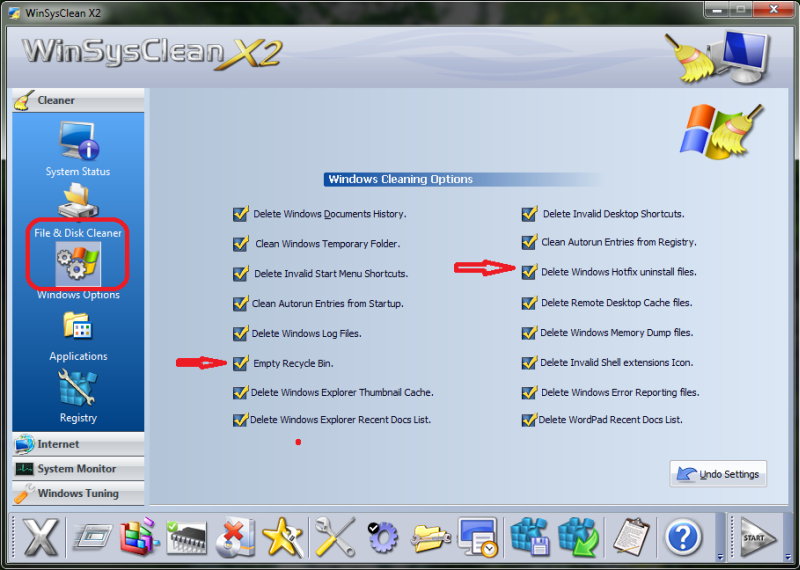Viewport: 800px width, 570px height.
Task: Toggle Delete Windows Documents History checkbox
Action: tap(240, 214)
